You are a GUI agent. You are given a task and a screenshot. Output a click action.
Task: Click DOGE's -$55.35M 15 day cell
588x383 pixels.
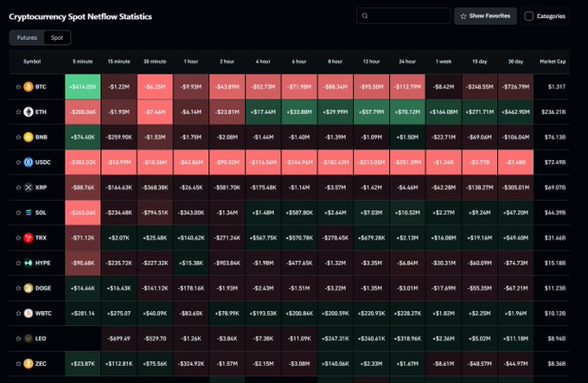coord(480,288)
